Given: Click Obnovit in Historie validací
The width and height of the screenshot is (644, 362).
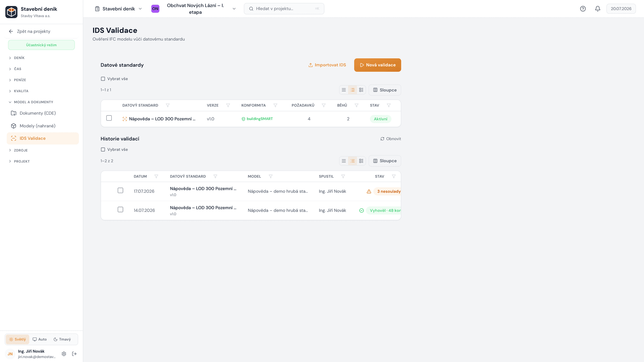Looking at the screenshot, I should click(x=391, y=139).
